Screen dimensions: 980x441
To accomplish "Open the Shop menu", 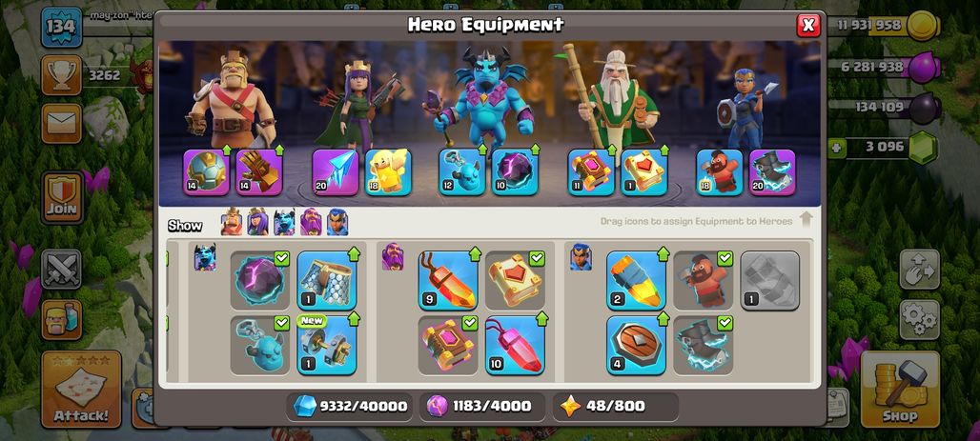I will point(900,390).
